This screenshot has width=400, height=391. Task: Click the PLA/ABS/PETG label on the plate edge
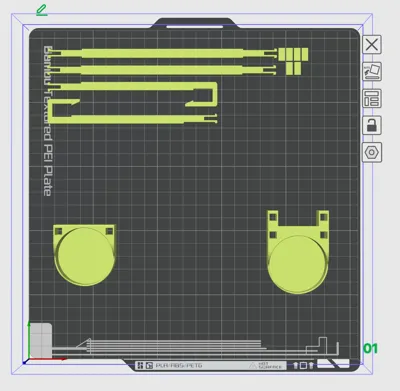pos(179,366)
